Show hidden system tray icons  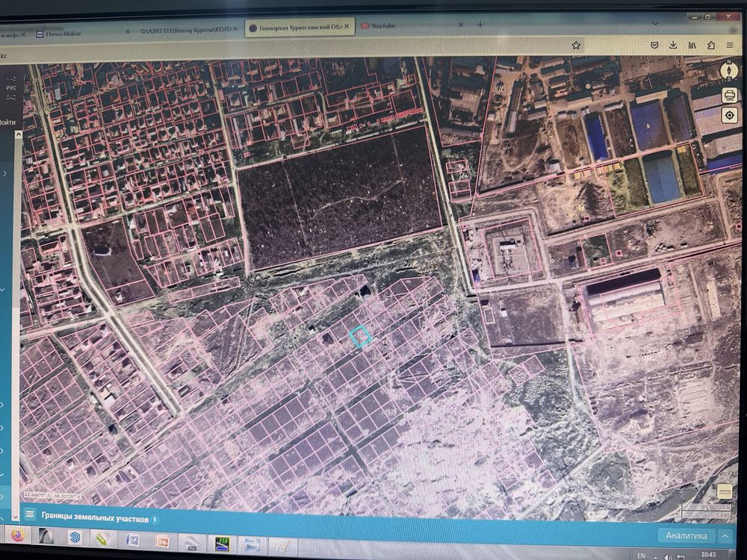click(656, 556)
